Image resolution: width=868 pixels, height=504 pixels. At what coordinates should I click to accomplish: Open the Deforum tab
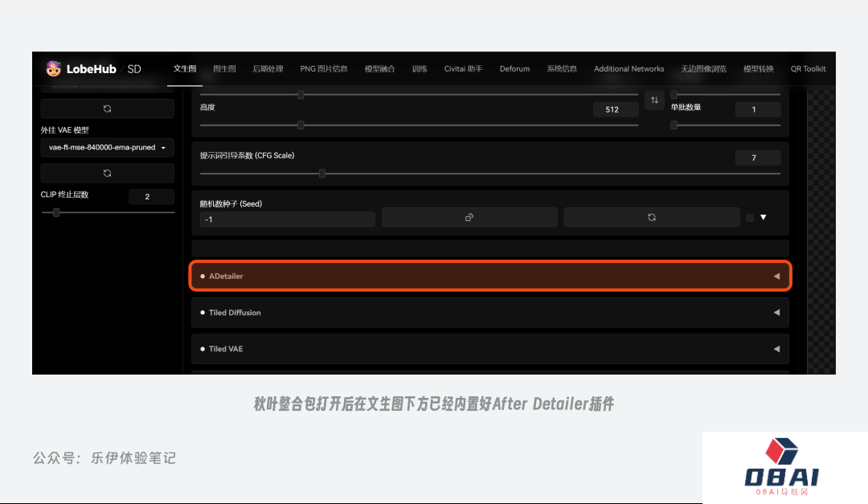click(x=514, y=69)
